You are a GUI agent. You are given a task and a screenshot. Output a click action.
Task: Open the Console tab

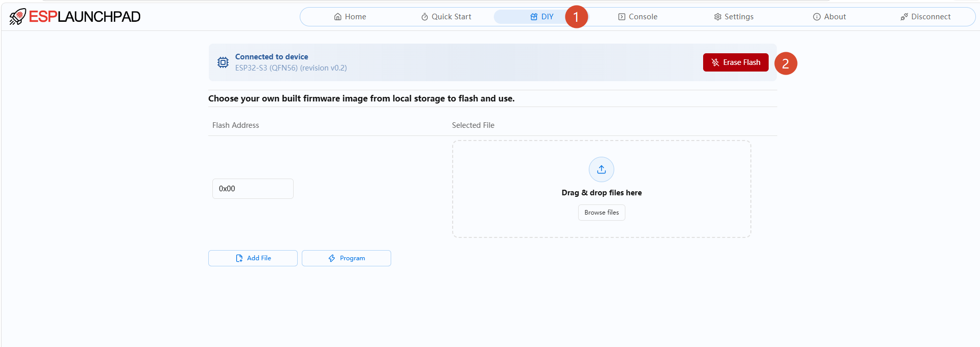(x=638, y=17)
